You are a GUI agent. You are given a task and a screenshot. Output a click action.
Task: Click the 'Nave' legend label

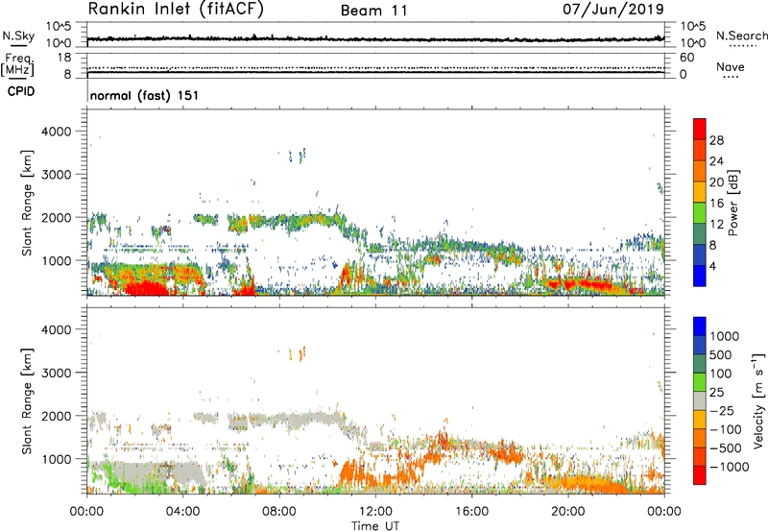(731, 67)
